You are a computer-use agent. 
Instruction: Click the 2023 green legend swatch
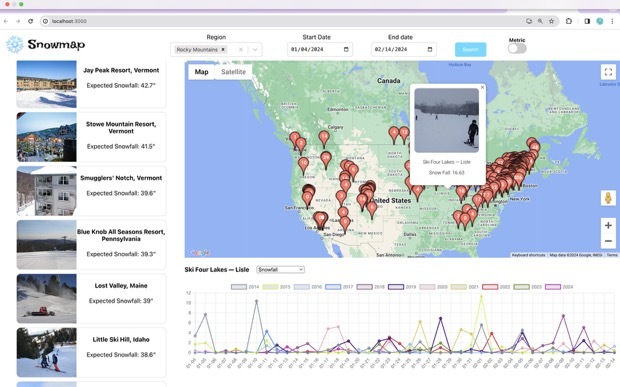coord(522,287)
